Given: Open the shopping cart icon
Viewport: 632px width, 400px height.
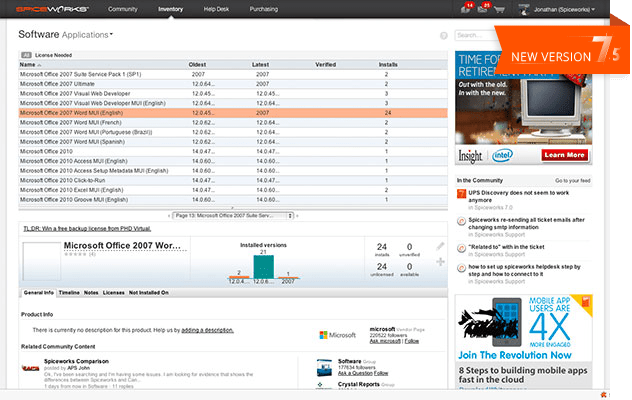Looking at the screenshot, I should (x=499, y=9).
